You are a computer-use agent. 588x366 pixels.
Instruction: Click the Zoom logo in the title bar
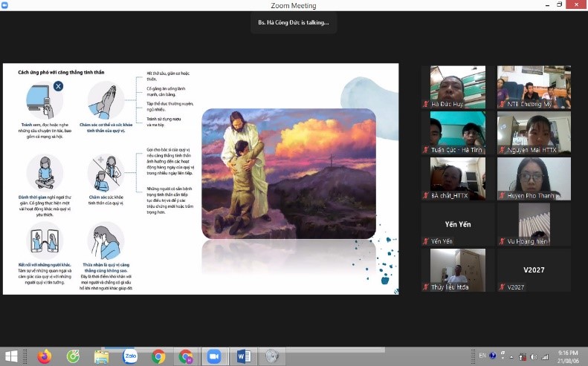pos(6,5)
